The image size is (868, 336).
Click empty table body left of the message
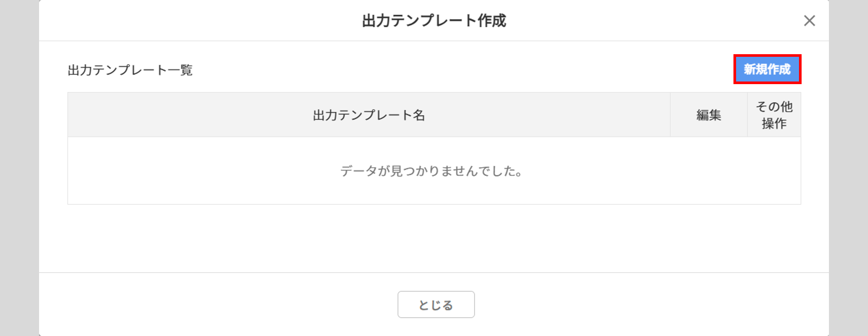(x=195, y=171)
